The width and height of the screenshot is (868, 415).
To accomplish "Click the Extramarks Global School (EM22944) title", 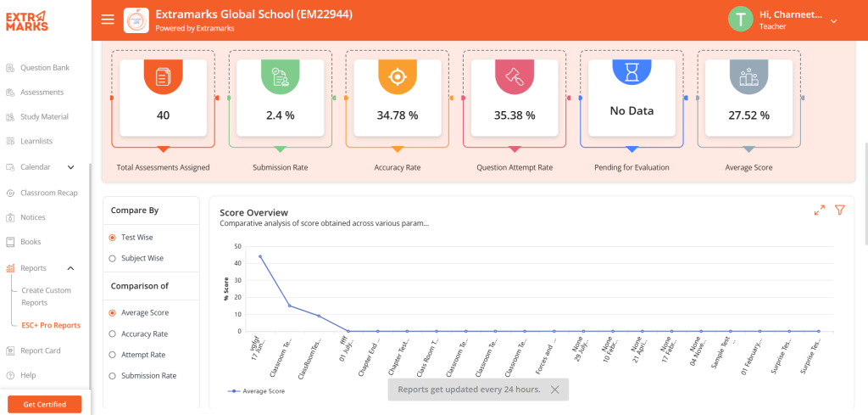I will (254, 15).
